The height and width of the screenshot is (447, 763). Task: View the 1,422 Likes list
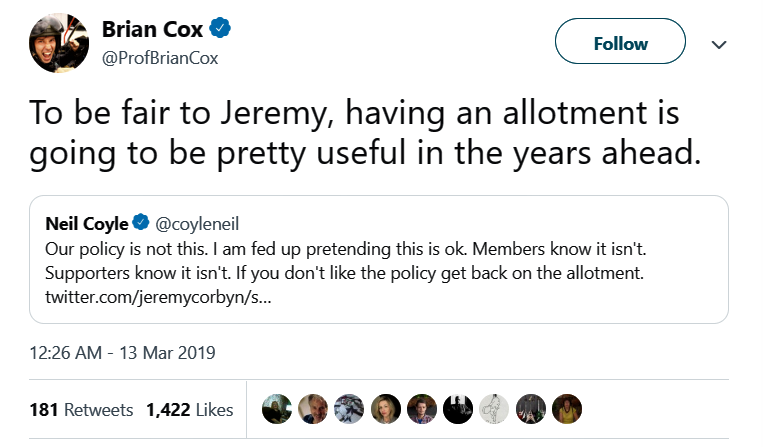[189, 410]
